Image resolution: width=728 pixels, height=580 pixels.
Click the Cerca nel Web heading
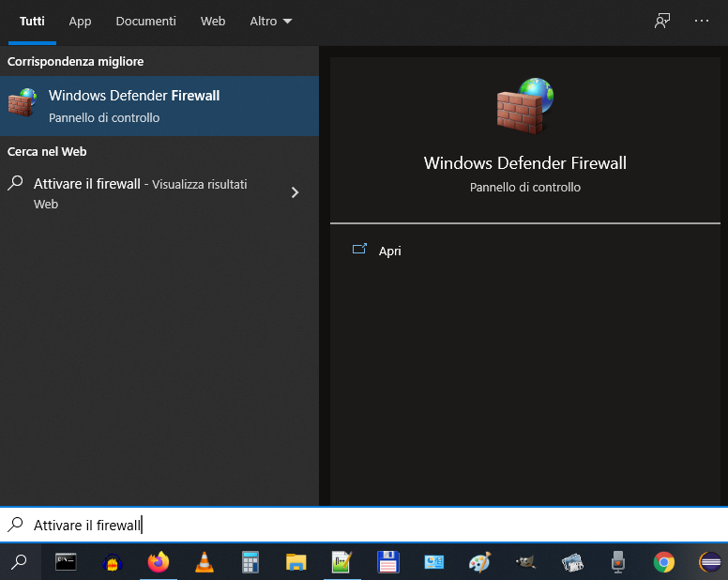click(x=47, y=152)
